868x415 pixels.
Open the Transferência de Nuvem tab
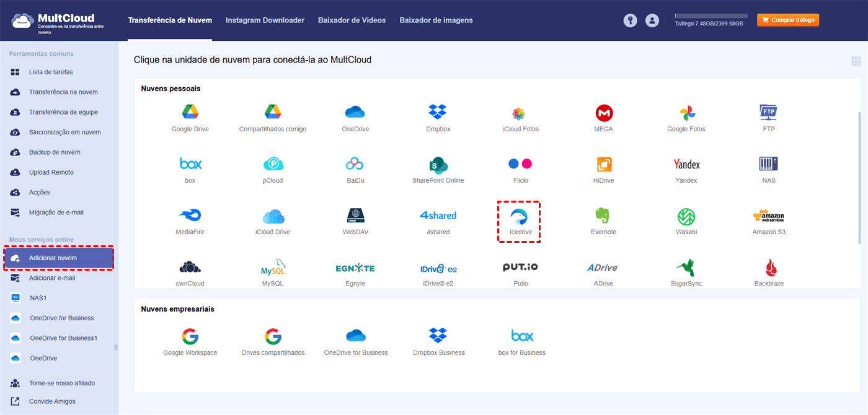170,20
